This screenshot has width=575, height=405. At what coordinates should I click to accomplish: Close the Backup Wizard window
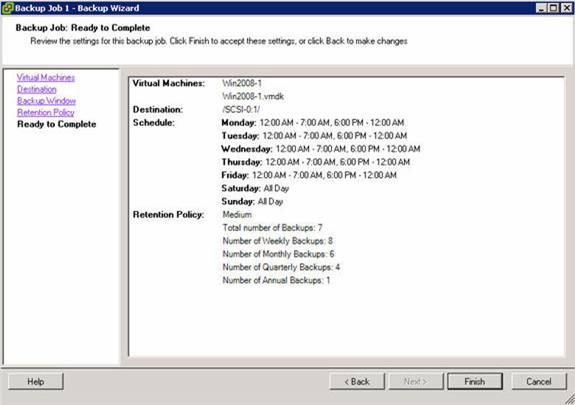click(567, 8)
